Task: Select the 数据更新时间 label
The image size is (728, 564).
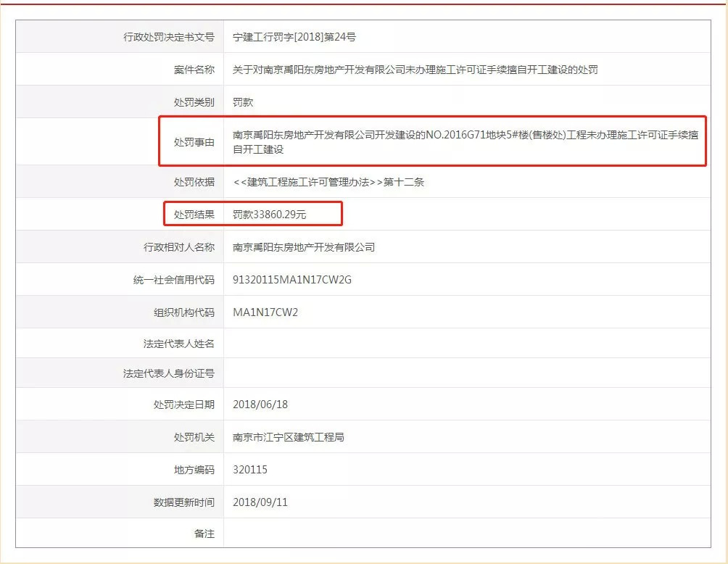Action: pos(184,502)
